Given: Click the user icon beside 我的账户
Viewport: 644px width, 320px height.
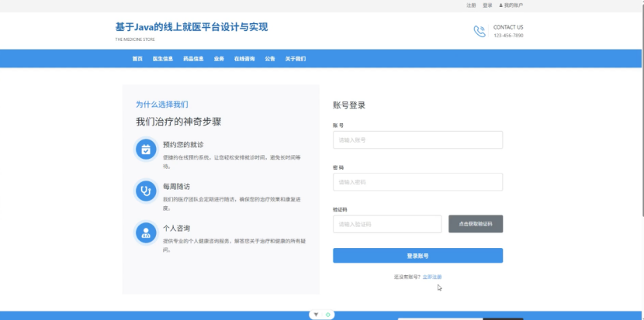Looking at the screenshot, I should (500, 5).
